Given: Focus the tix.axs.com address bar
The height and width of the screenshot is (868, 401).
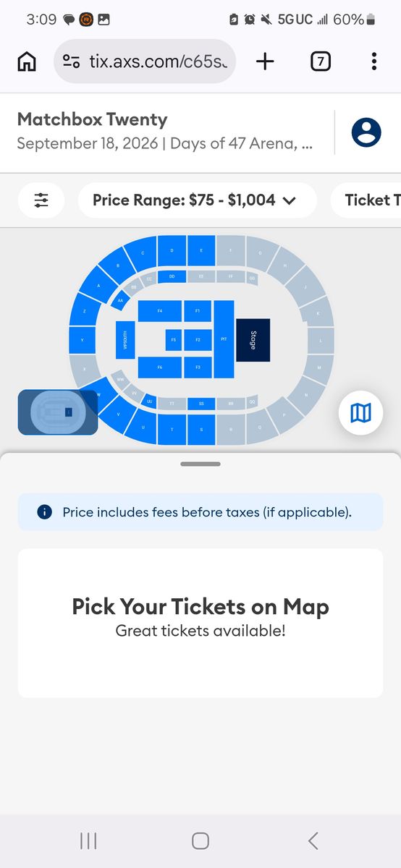Looking at the screenshot, I should 145,61.
